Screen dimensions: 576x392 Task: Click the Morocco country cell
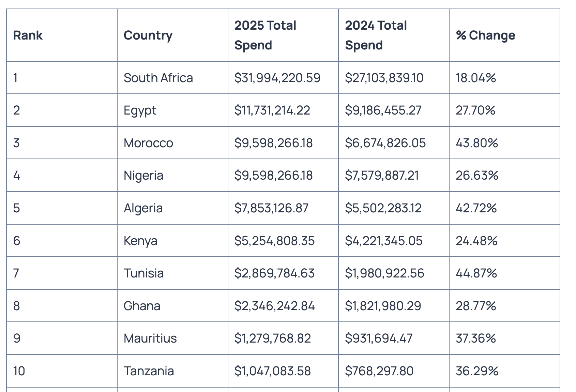click(148, 143)
